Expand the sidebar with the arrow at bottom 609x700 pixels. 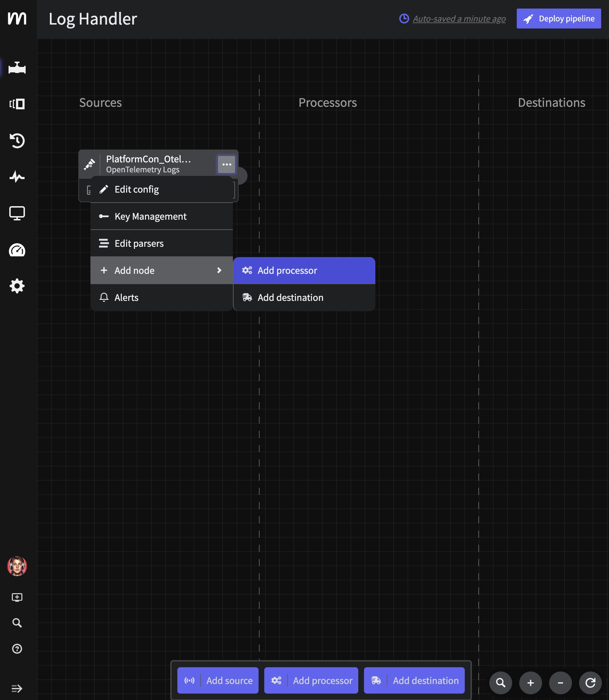point(17,688)
